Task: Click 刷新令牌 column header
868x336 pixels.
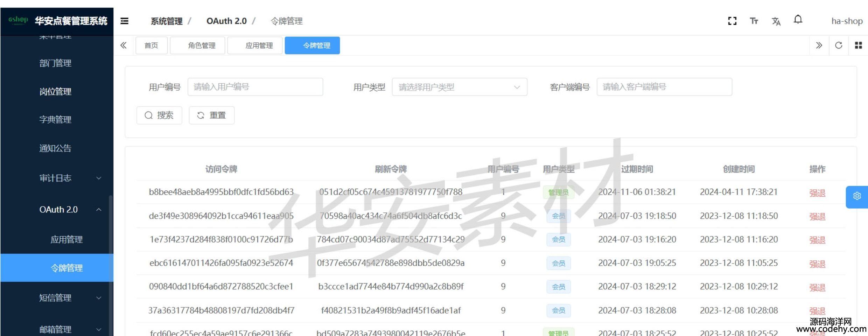Action: point(391,169)
